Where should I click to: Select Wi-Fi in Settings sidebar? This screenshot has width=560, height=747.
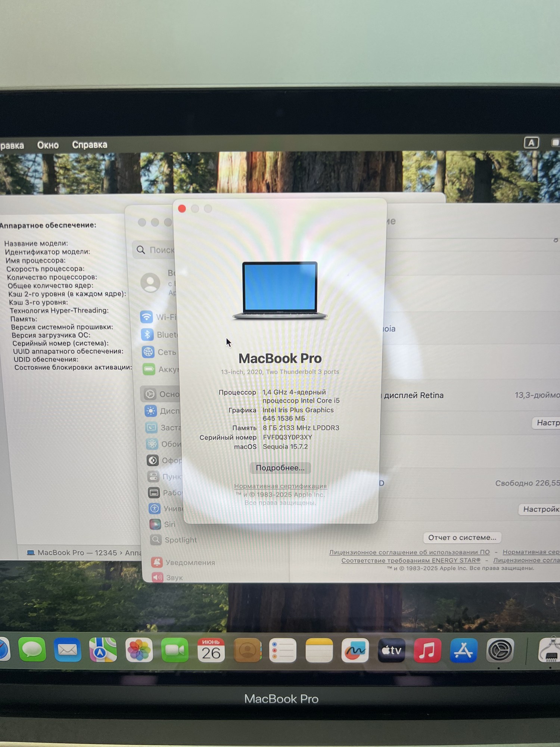click(158, 317)
